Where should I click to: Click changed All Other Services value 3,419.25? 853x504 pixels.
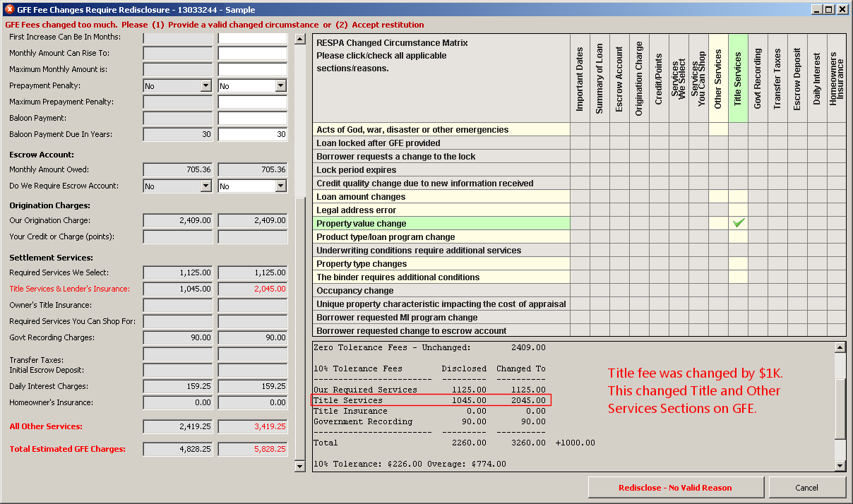pyautogui.click(x=252, y=427)
